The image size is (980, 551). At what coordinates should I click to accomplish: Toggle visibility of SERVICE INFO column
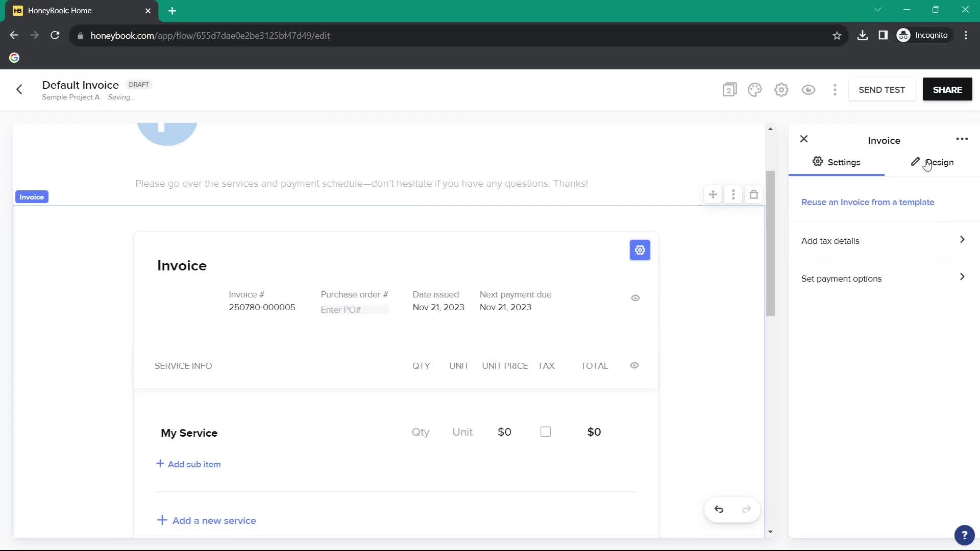[634, 365]
